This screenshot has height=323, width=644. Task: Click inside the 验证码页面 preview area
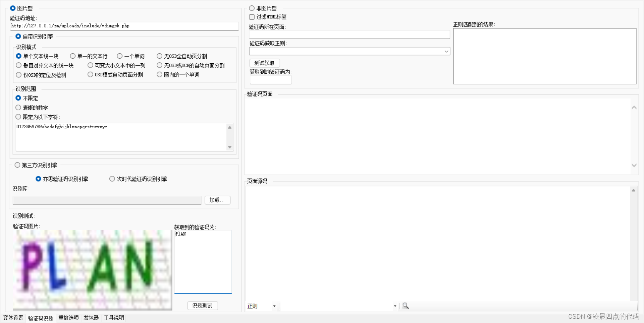point(438,136)
